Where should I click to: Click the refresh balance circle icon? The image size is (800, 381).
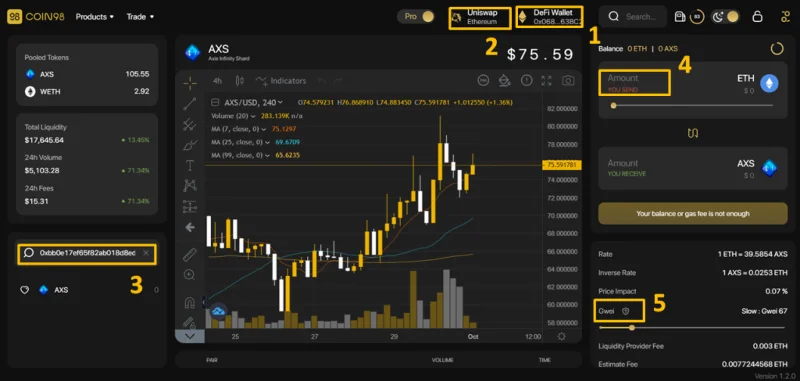pos(777,49)
